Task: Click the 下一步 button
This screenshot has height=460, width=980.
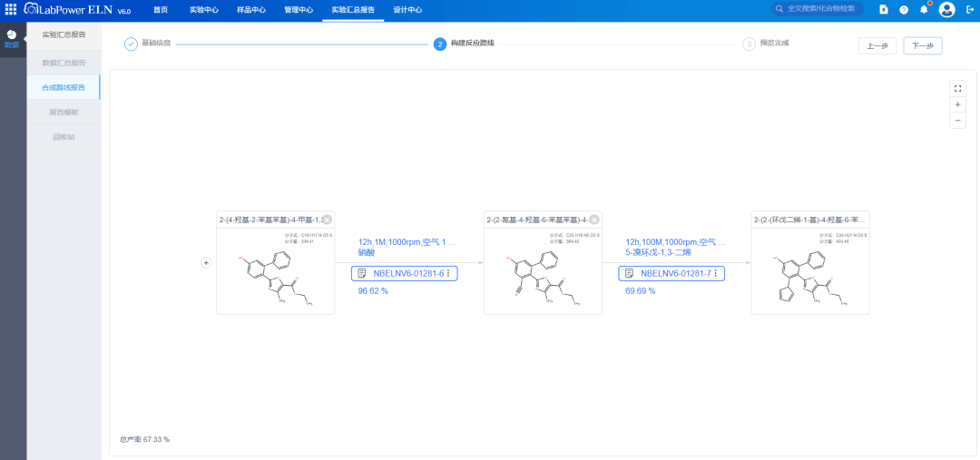Action: click(923, 45)
